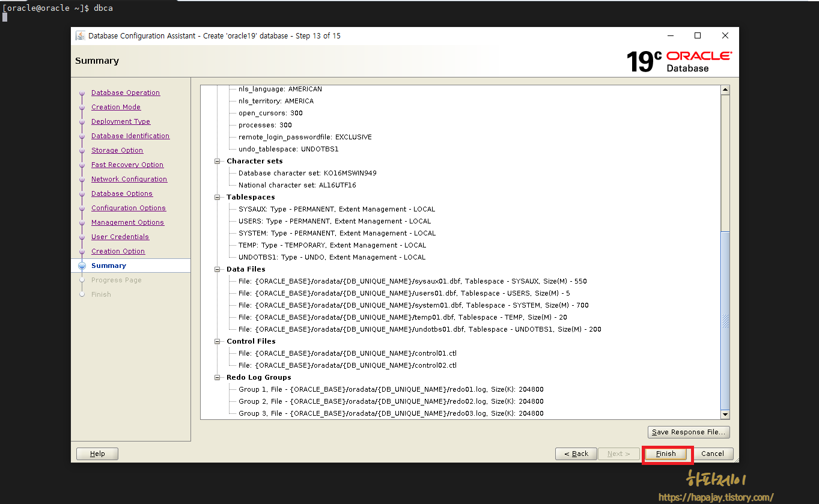
Task: Select the control02.ctl file row
Action: (347, 365)
